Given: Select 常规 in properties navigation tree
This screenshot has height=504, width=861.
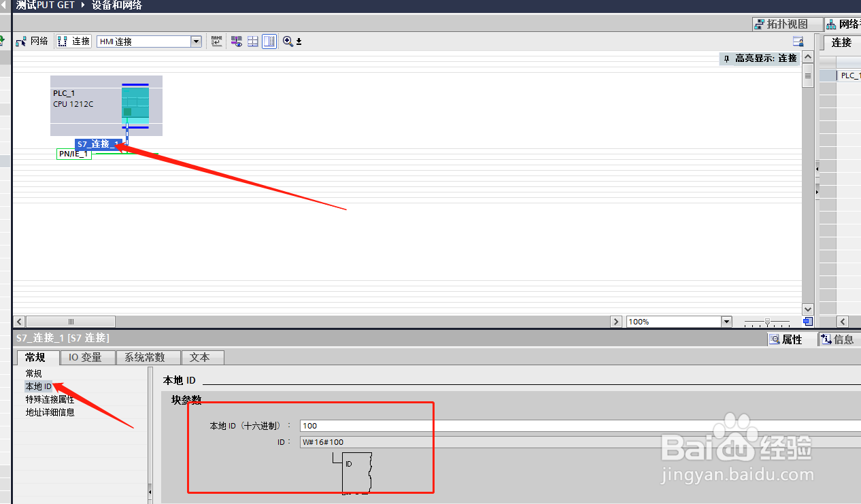Looking at the screenshot, I should pyautogui.click(x=34, y=373).
